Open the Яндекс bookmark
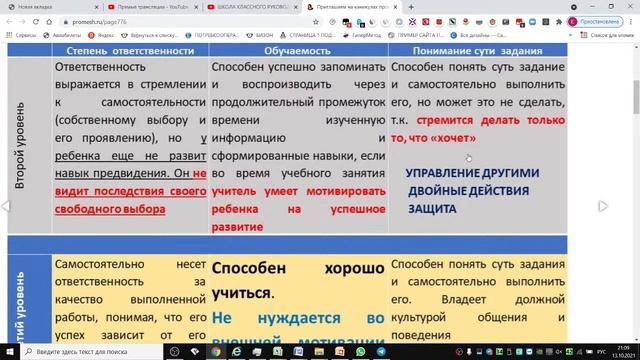This screenshot has height=360, width=640. pyautogui.click(x=101, y=36)
